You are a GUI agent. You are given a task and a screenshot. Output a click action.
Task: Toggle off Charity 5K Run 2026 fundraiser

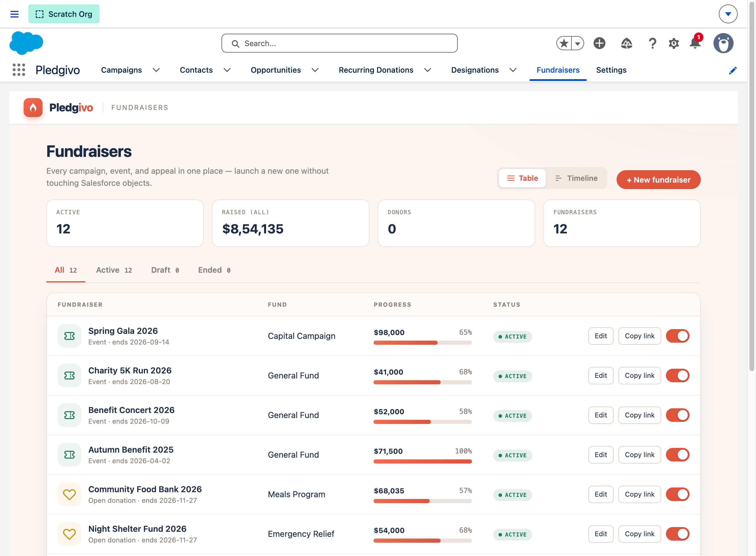tap(678, 375)
